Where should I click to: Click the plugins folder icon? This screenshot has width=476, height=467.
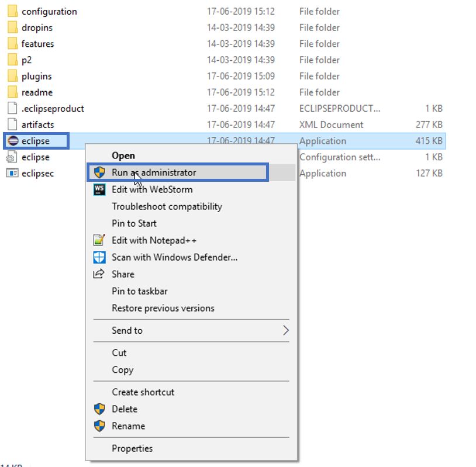12,76
